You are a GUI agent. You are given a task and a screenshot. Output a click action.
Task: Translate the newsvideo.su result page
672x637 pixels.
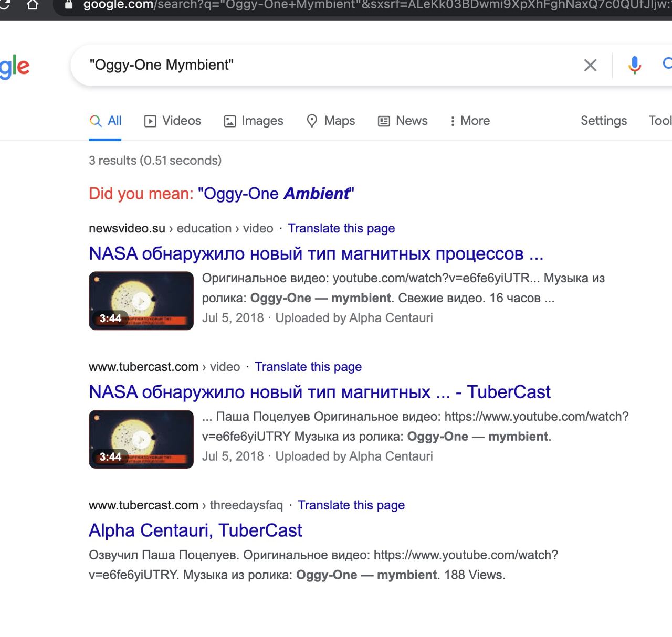click(x=341, y=228)
